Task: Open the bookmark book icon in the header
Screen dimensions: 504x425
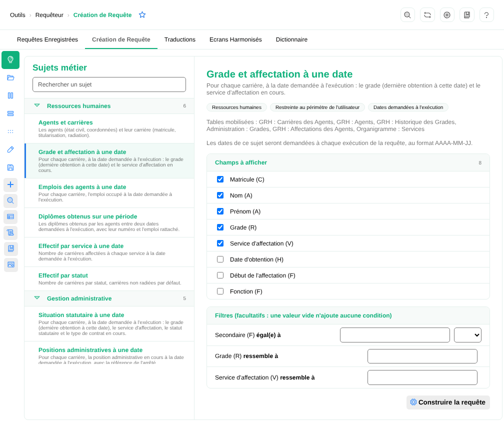Action: tap(466, 15)
